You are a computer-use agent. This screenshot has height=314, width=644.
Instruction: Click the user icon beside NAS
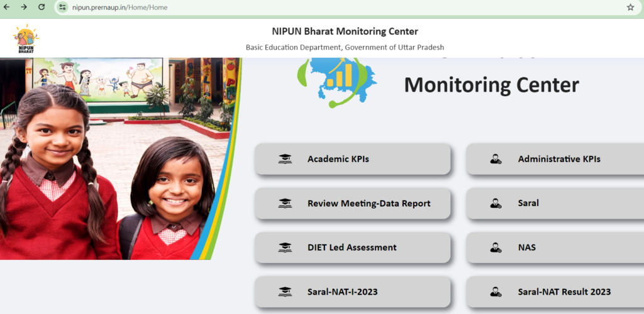tap(496, 247)
